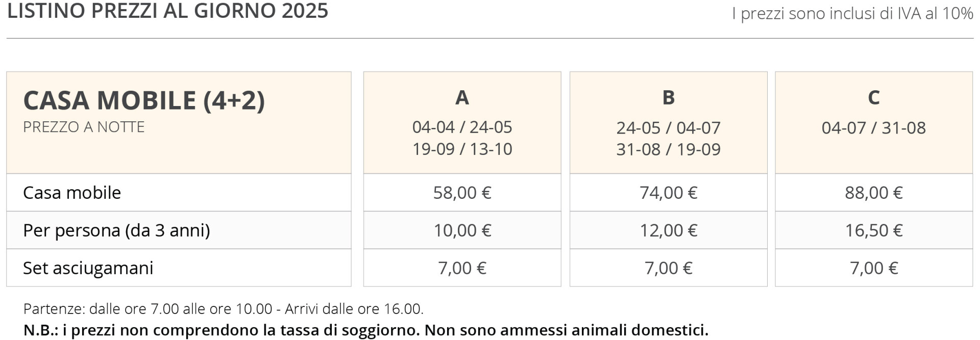Select column A header
The height and width of the screenshot is (340, 980).
[462, 97]
